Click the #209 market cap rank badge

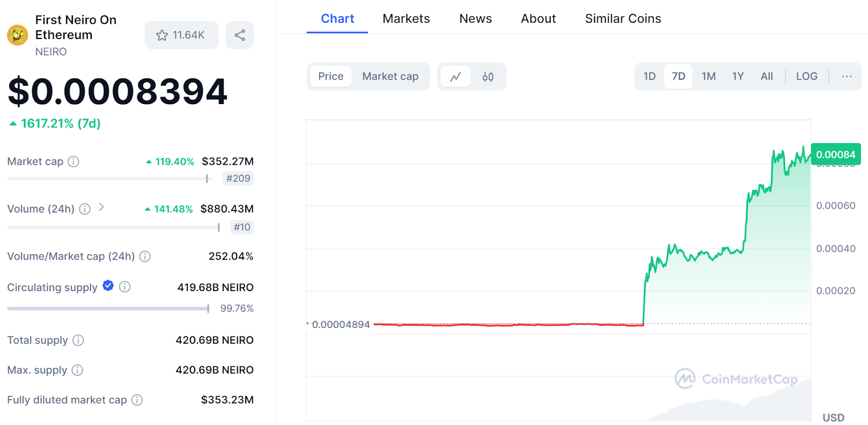[x=238, y=178]
